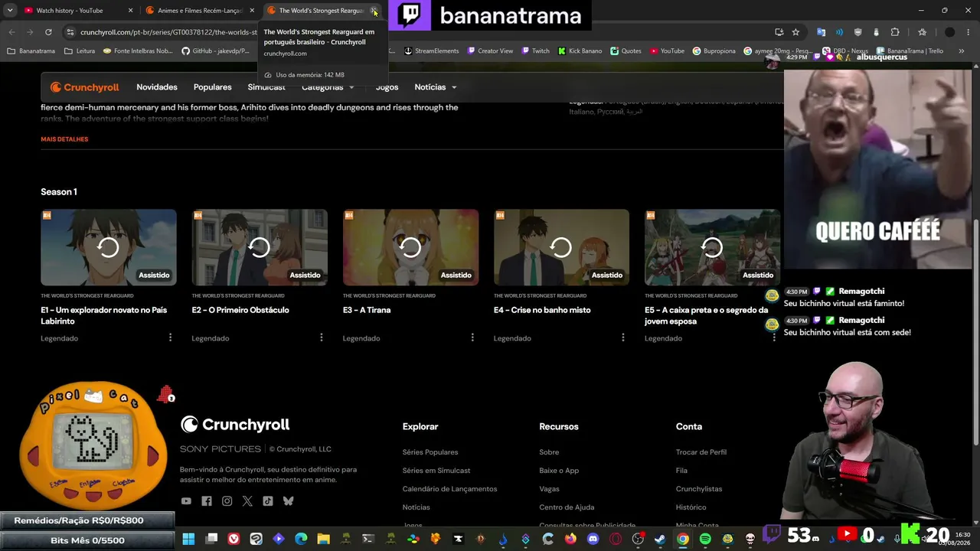Bookmark this page with the star icon

pos(795,32)
